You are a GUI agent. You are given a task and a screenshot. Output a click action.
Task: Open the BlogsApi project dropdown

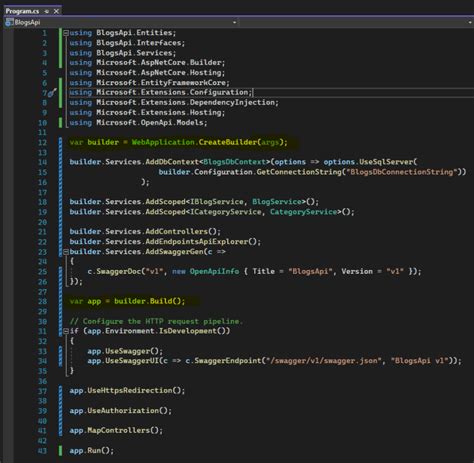pyautogui.click(x=235, y=22)
